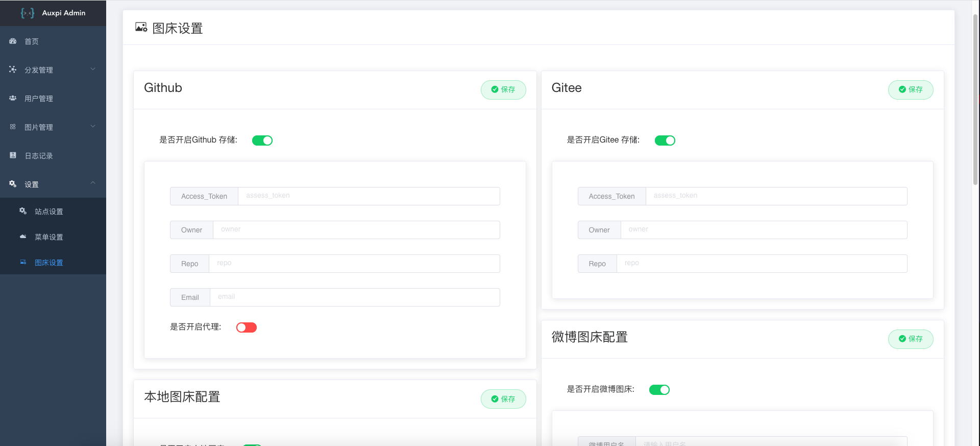Click the cloud icon beside 菜单设置

pos(23,236)
